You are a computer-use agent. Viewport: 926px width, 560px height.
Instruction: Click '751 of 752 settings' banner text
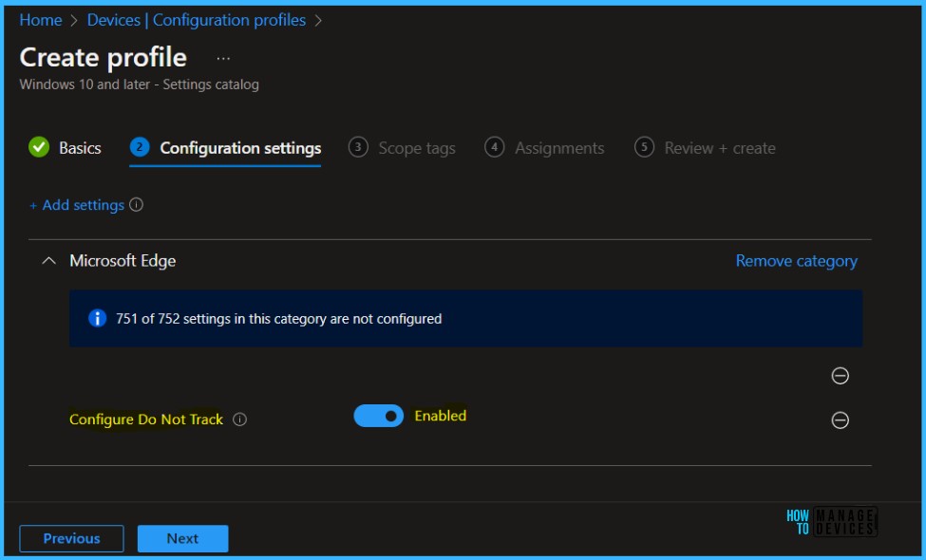click(x=278, y=319)
